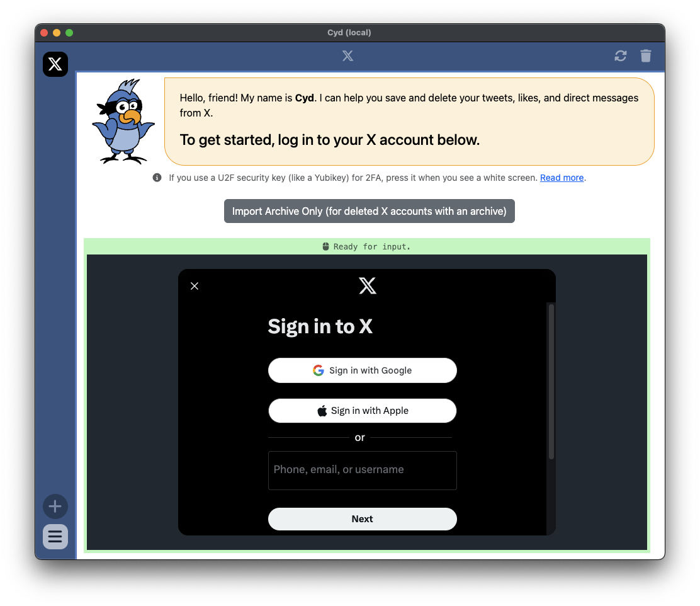Open the Read more link
Screen dimensions: 700x606
coord(562,178)
